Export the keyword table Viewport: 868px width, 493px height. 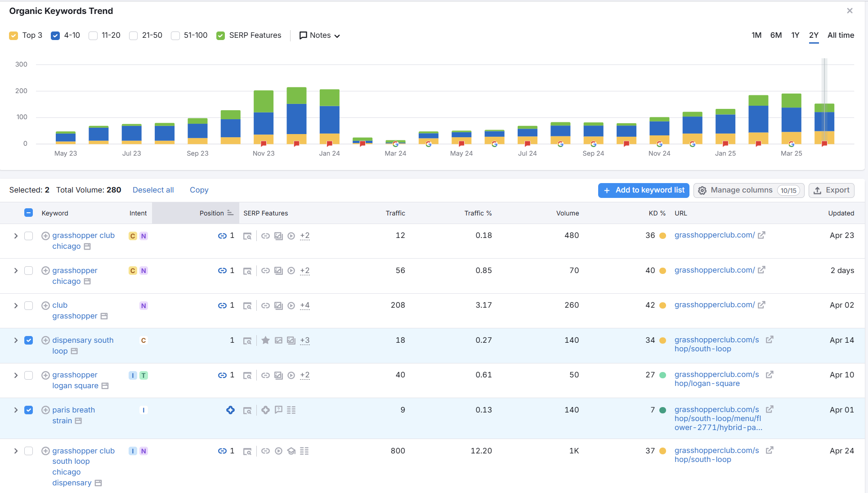pyautogui.click(x=832, y=190)
